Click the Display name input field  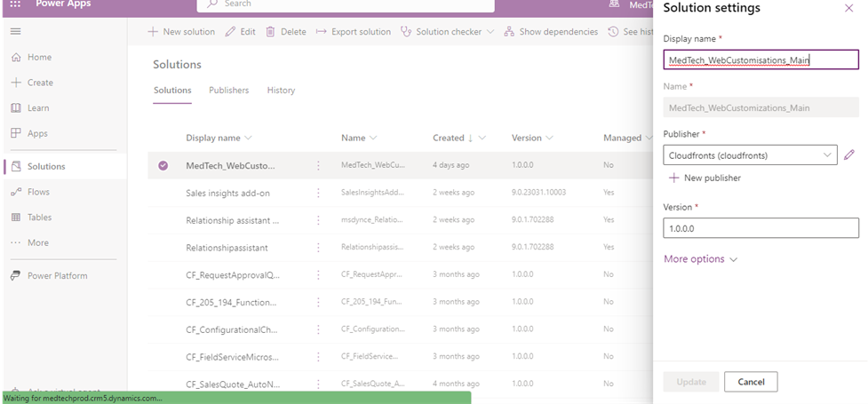(x=761, y=59)
